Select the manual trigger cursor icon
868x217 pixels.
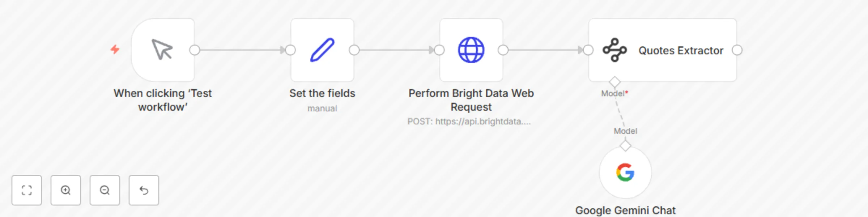(x=162, y=50)
